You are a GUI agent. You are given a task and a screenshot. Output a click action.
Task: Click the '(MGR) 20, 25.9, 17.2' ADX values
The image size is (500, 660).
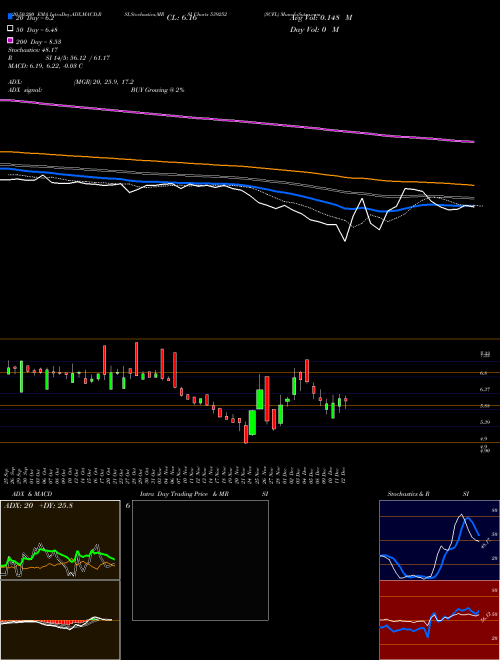[104, 82]
